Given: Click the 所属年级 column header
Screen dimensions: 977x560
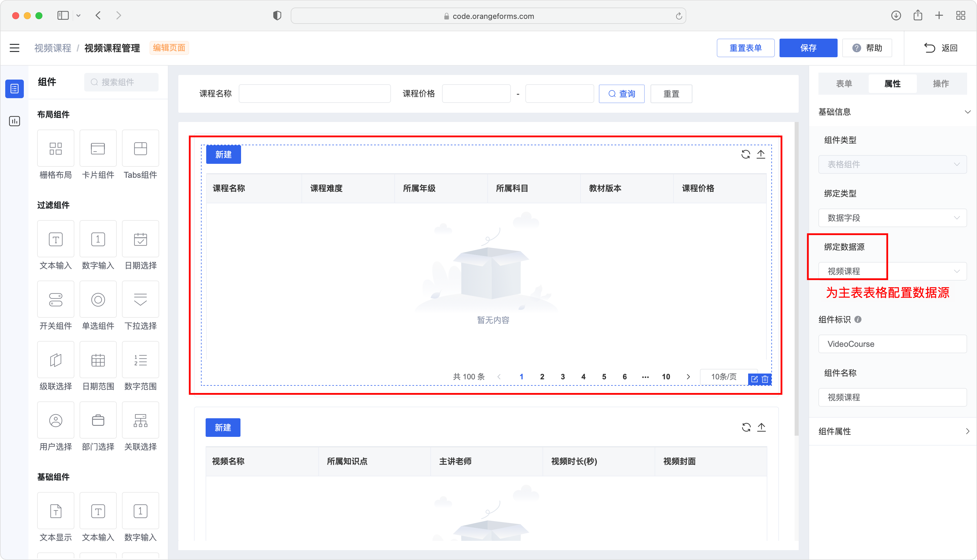Looking at the screenshot, I should 441,188.
